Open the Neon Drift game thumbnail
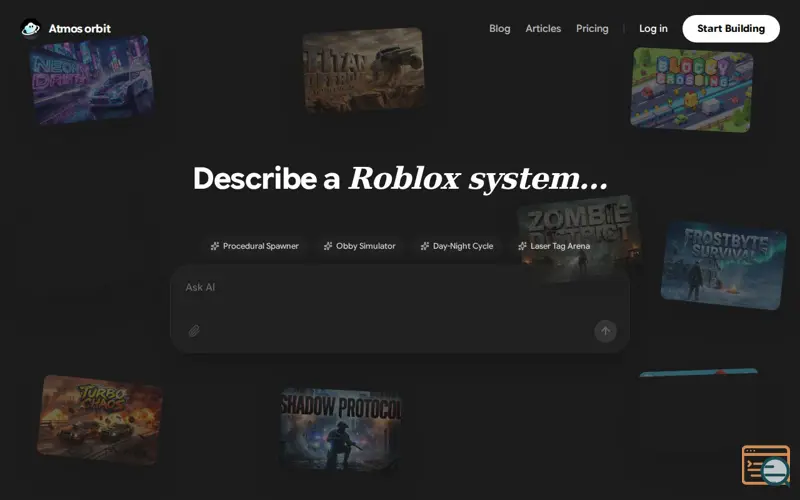The image size is (800, 500). coord(92,79)
